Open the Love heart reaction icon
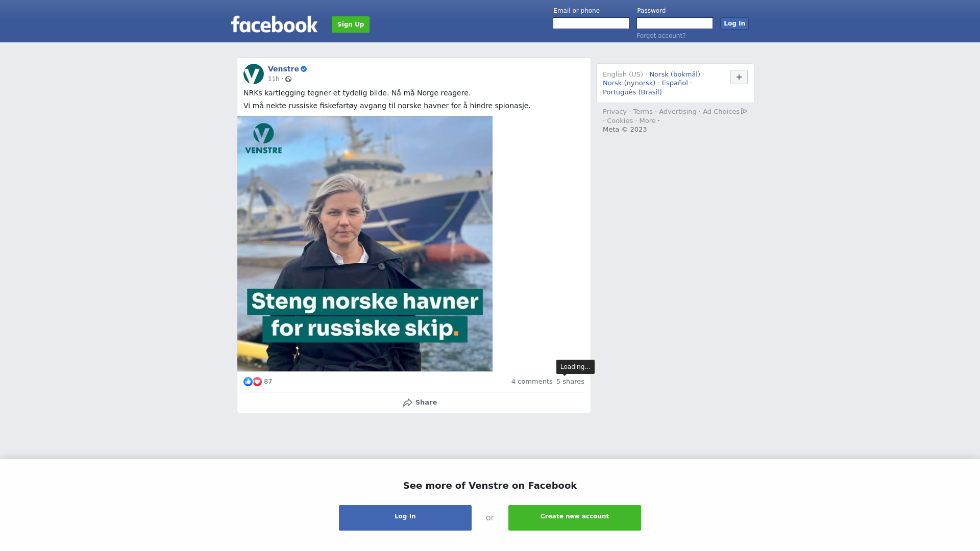This screenshot has height=551, width=980. coord(257,382)
